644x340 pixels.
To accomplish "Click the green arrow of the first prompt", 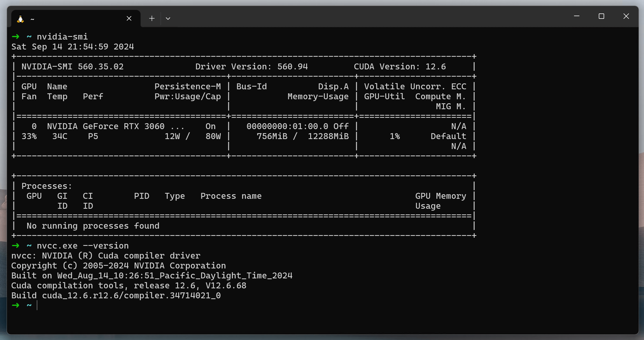I will coord(16,37).
